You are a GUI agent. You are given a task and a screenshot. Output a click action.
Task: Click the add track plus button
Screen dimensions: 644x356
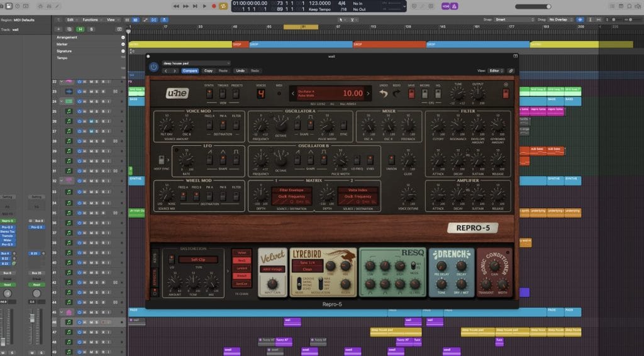[x=59, y=29]
